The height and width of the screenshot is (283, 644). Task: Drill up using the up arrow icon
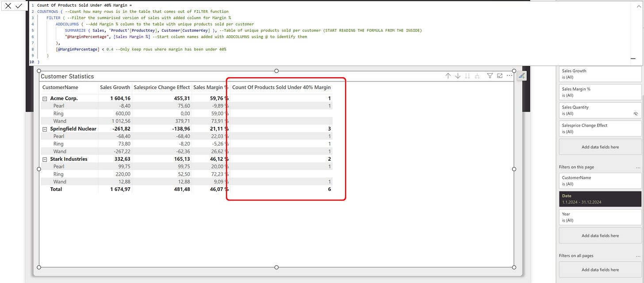point(448,76)
